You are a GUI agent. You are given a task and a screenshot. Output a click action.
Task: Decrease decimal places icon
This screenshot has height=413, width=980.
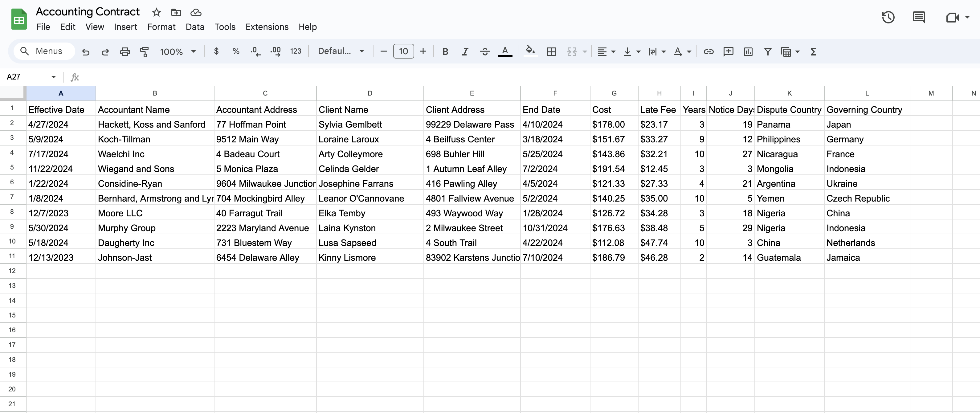tap(256, 51)
